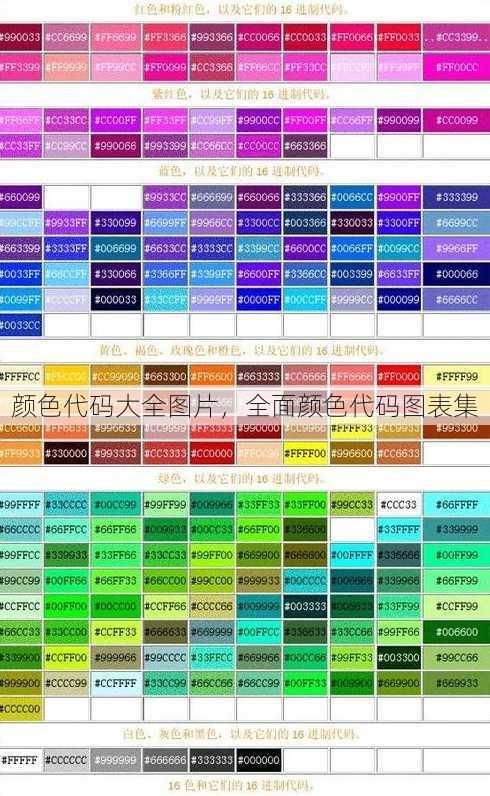Click the #003333 swatch
This screenshot has width=490, height=796.
pos(305,607)
